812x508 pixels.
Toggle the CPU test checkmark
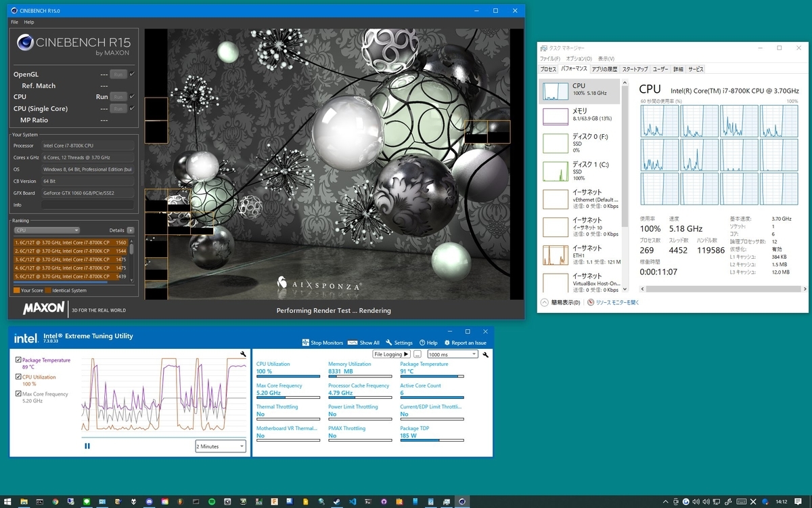click(132, 97)
